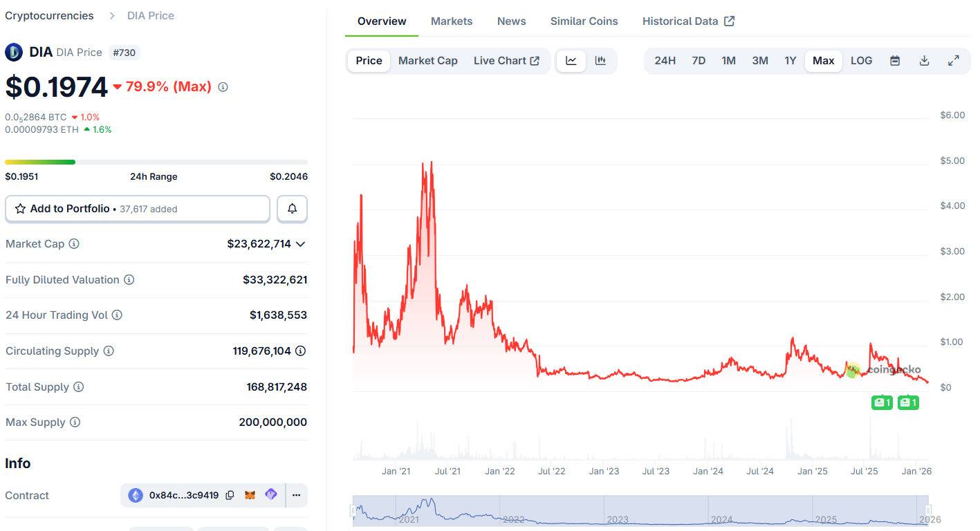This screenshot has width=980, height=531.
Task: Open the Similar Coins tab
Action: (x=584, y=21)
